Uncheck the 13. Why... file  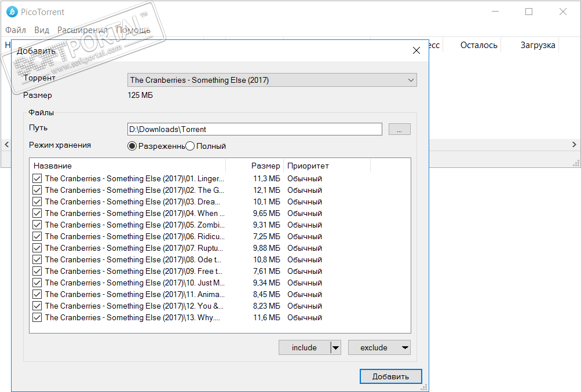(x=37, y=317)
